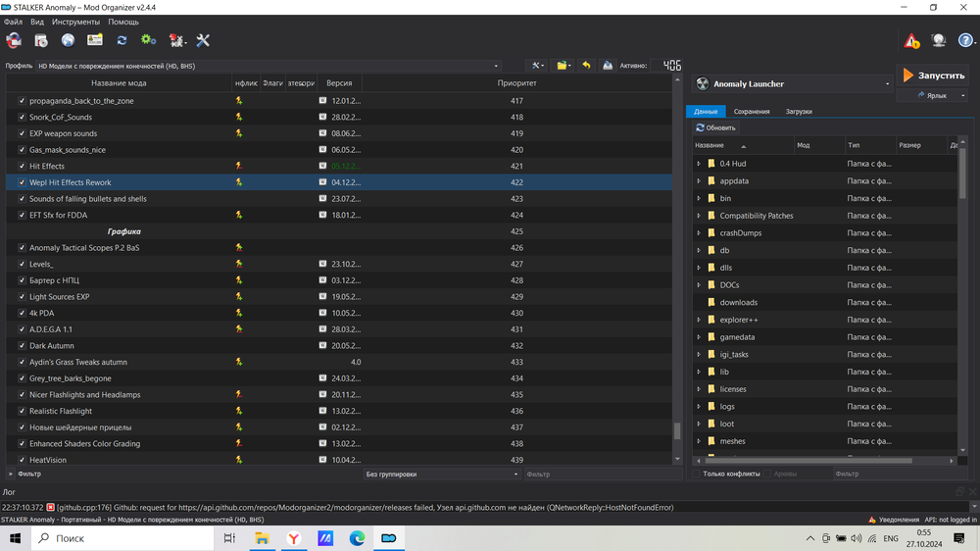Click the Обновить refresh button
Image resolution: width=980 pixels, height=551 pixels.
pyautogui.click(x=715, y=127)
